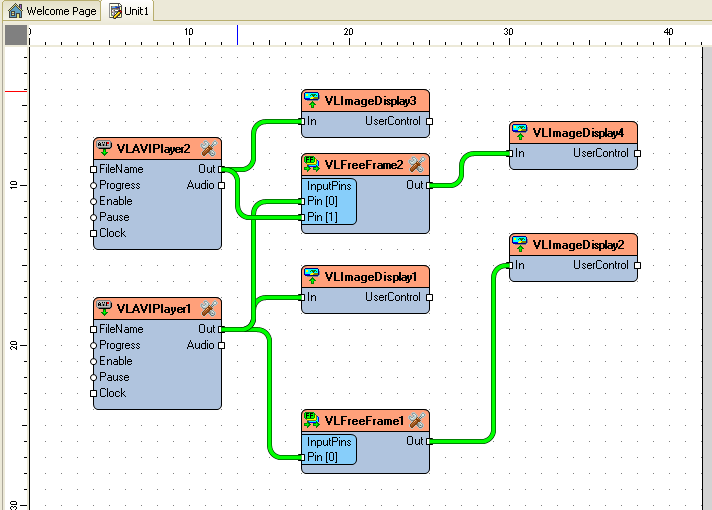Click the Audio output pin on VLAVIPlayer2
The image size is (712, 510).
click(221, 185)
